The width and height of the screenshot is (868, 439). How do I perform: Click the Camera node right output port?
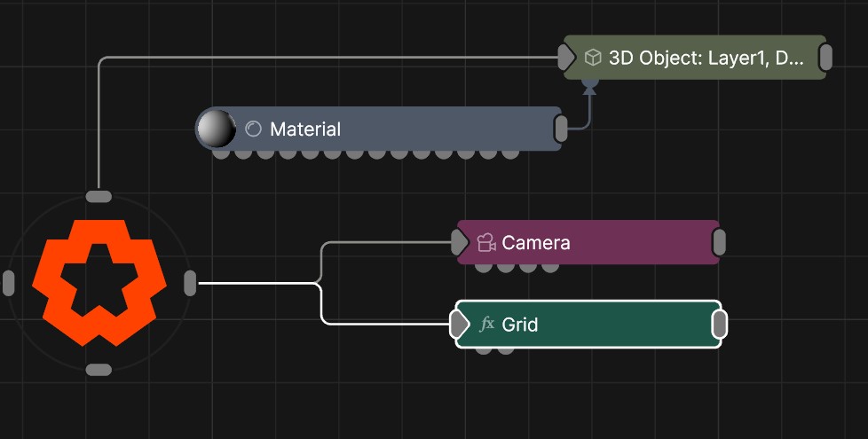point(719,241)
